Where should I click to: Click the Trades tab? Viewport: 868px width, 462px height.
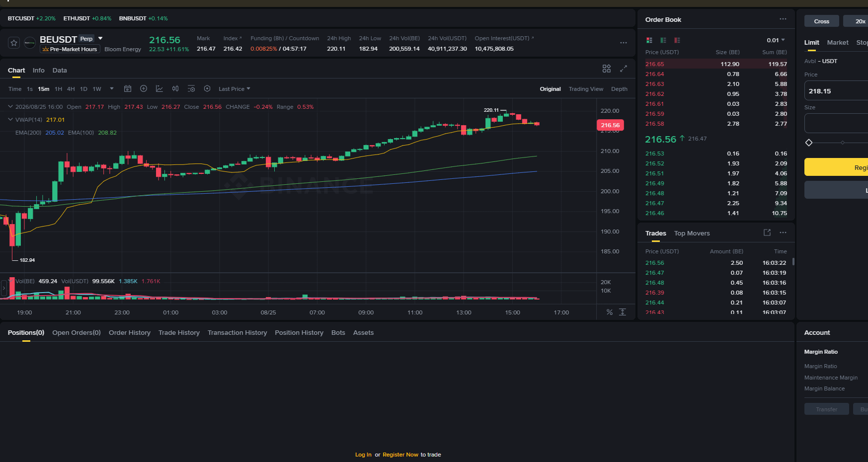point(655,233)
